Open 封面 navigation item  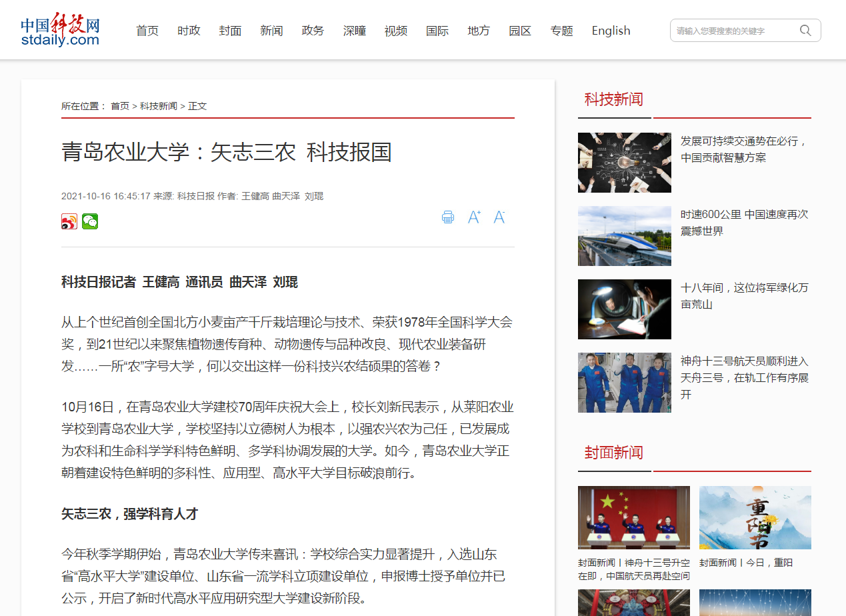[x=230, y=31]
